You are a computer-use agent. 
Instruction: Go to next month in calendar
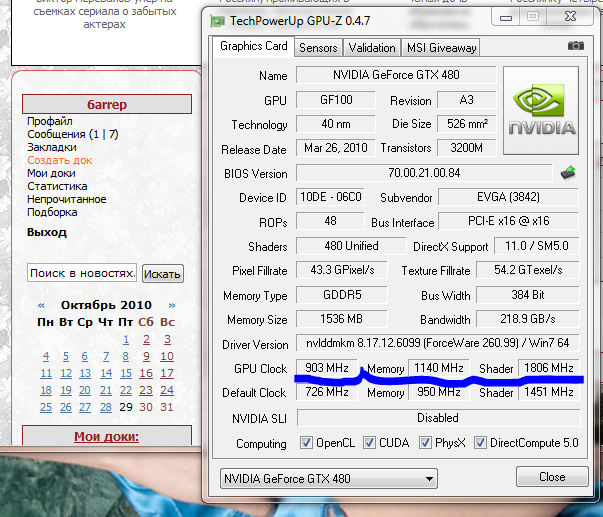pos(172,305)
